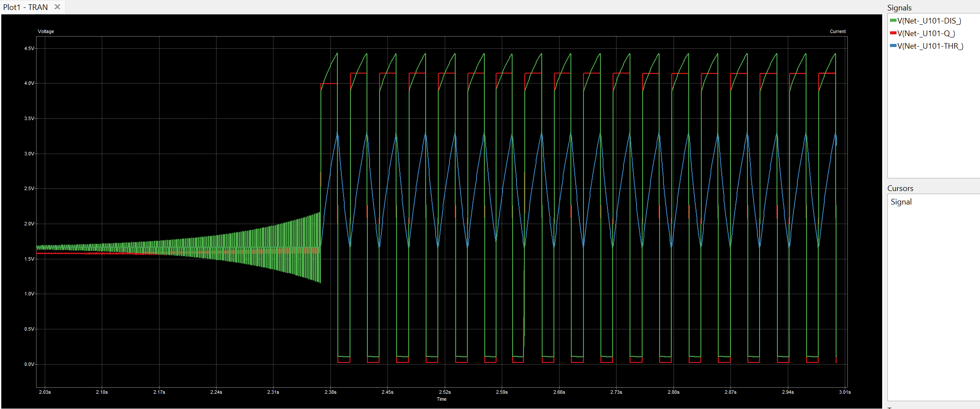Click the 2.0V voltage axis tick
The image size is (980, 409).
[x=29, y=224]
